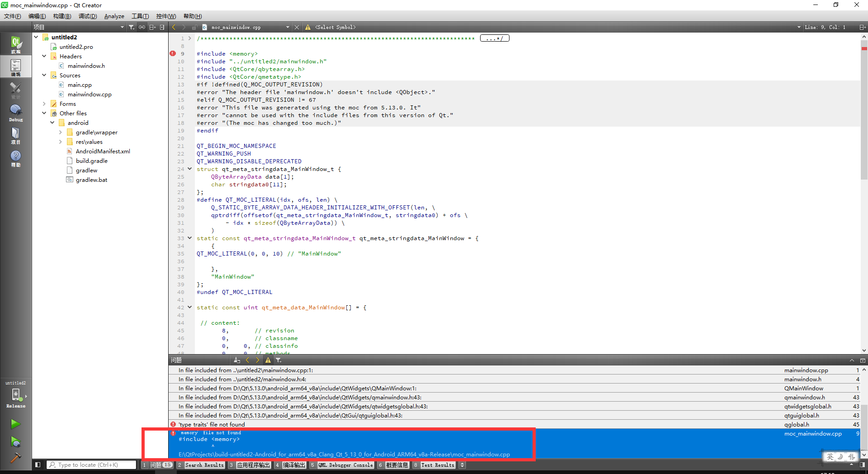Toggle synchronize with editor link icon
868x474 pixels.
[x=142, y=27]
